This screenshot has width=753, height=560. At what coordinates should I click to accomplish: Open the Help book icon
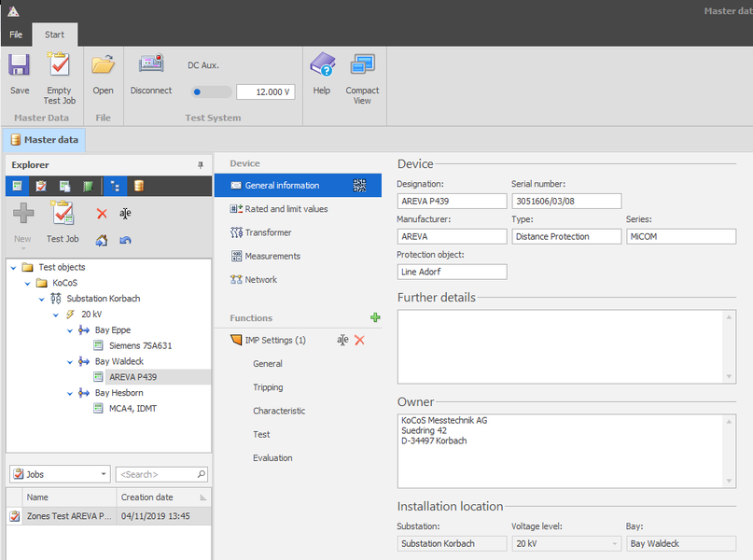pos(322,64)
